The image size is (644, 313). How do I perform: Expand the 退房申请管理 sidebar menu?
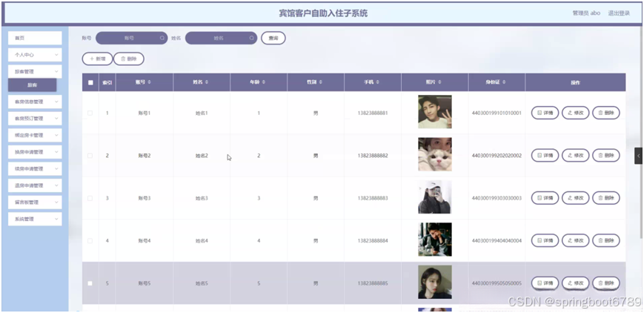tap(35, 185)
